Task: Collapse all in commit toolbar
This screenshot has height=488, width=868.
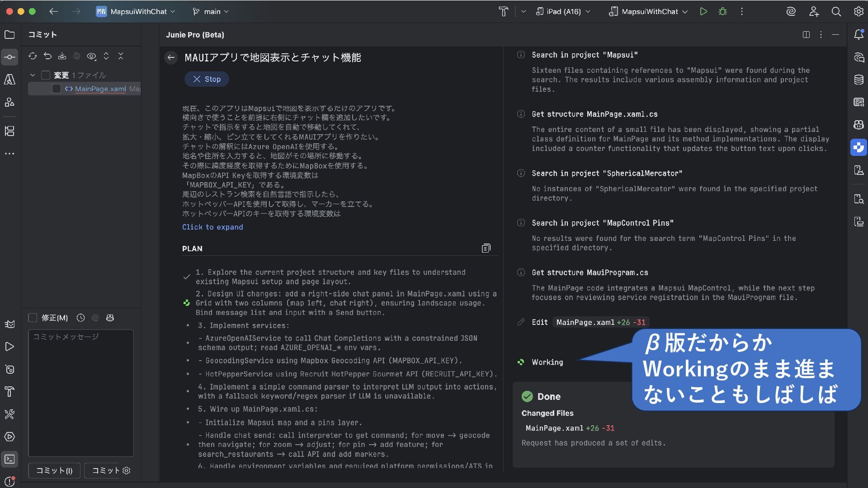Action: click(121, 56)
